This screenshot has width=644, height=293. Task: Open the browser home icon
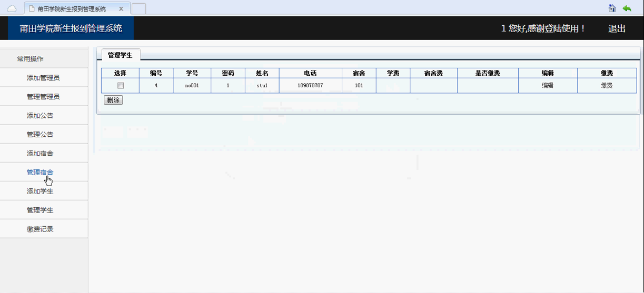pyautogui.click(x=612, y=8)
